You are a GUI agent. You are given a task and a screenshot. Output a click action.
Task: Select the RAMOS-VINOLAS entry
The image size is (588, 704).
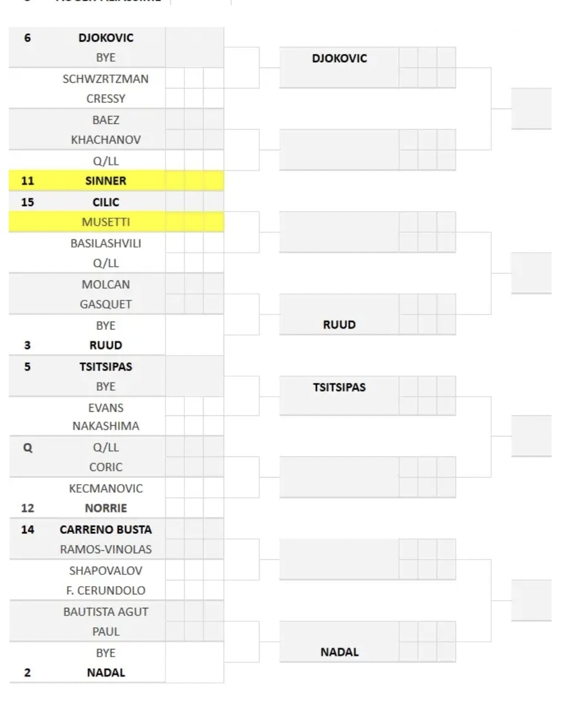click(x=106, y=550)
